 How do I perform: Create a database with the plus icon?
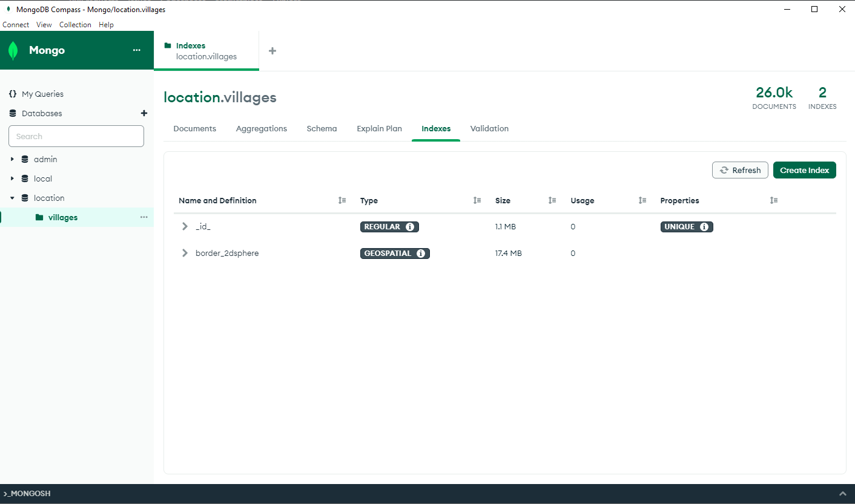[144, 113]
